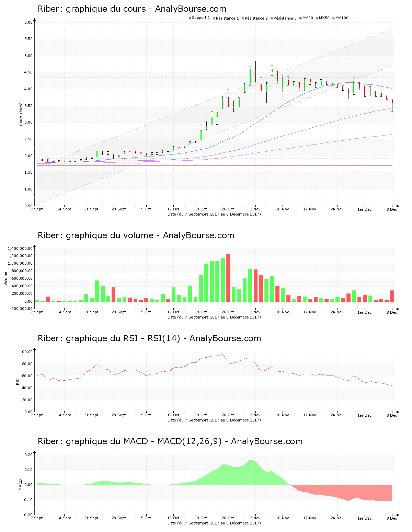Click '10 Nov' date on MACD chart
Viewport: 412px width, 532px height.
[283, 518]
